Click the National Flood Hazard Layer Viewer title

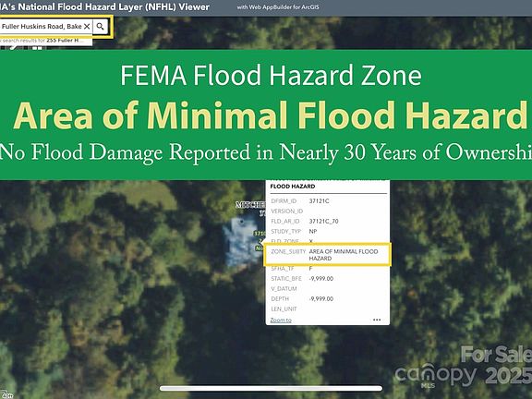[105, 6]
